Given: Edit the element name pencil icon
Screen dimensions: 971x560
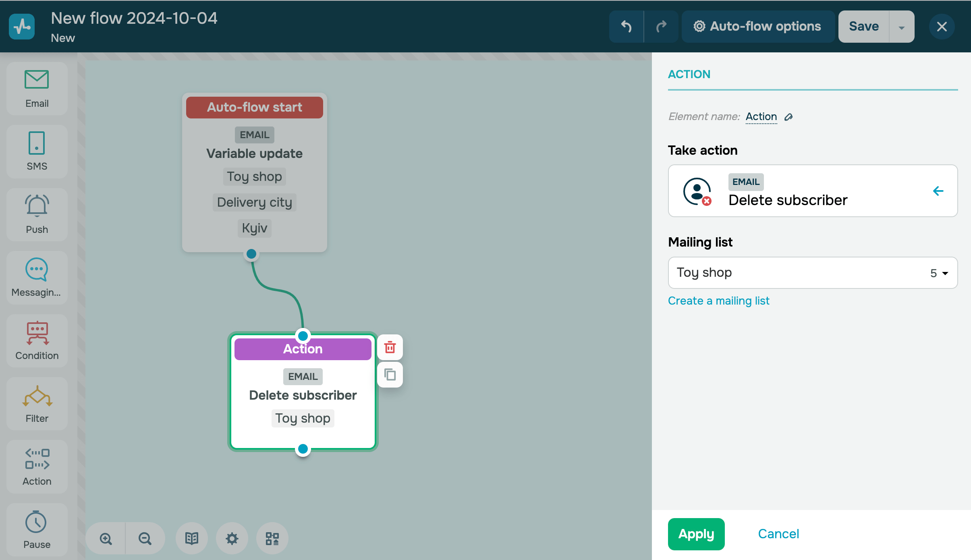Looking at the screenshot, I should tap(788, 117).
